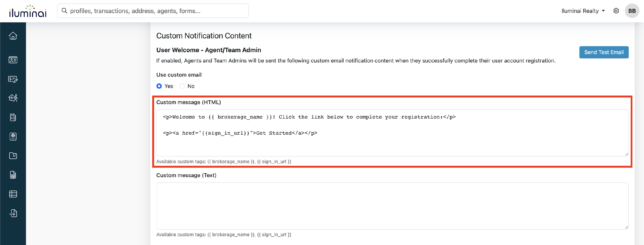Click the Custom Notification Content heading

tap(204, 36)
